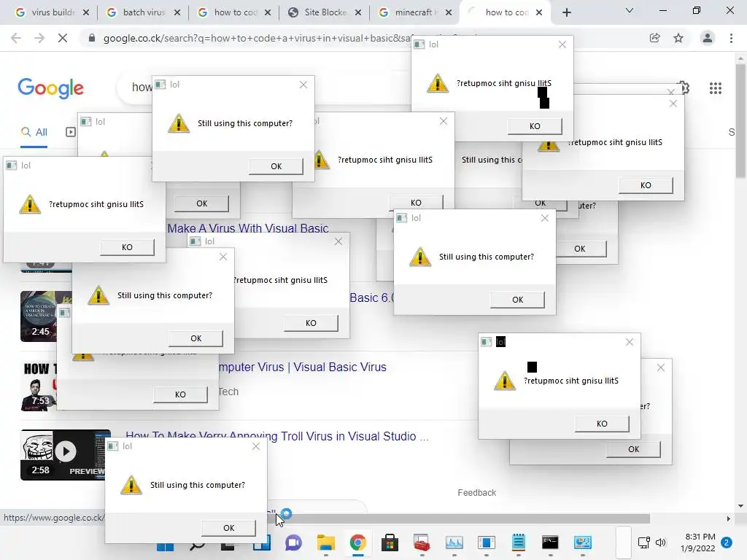Switch to the 'virus builde' tab
This screenshot has width=747, height=560.
(51, 12)
